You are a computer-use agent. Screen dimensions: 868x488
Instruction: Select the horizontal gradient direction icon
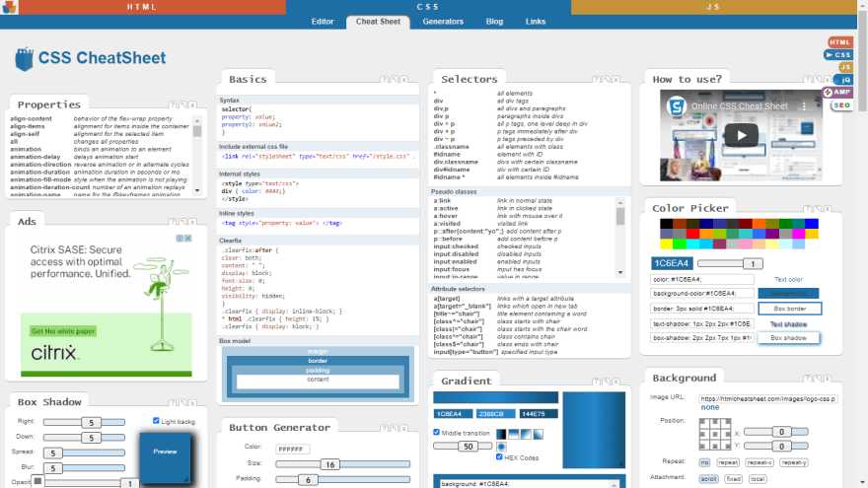click(501, 434)
